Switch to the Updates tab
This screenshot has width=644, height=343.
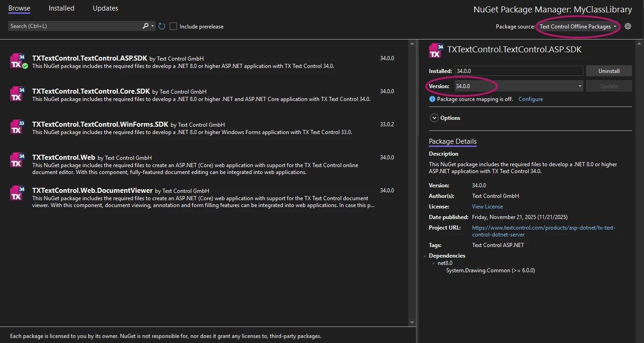[x=105, y=8]
